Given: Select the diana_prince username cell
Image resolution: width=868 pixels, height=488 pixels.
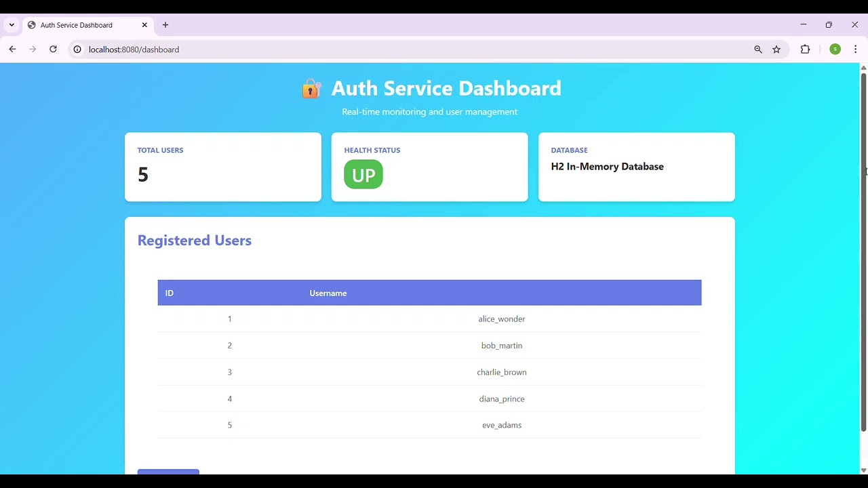Looking at the screenshot, I should click(x=502, y=399).
